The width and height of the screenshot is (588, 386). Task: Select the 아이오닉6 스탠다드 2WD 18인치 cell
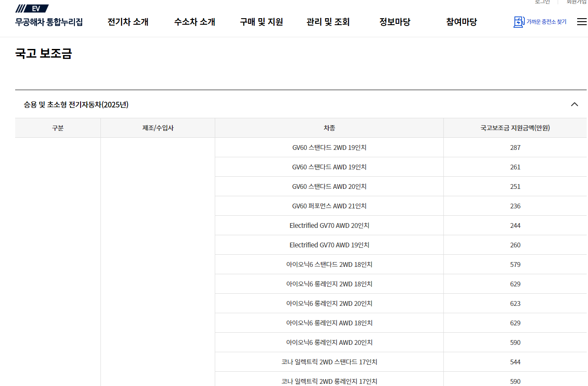(330, 264)
